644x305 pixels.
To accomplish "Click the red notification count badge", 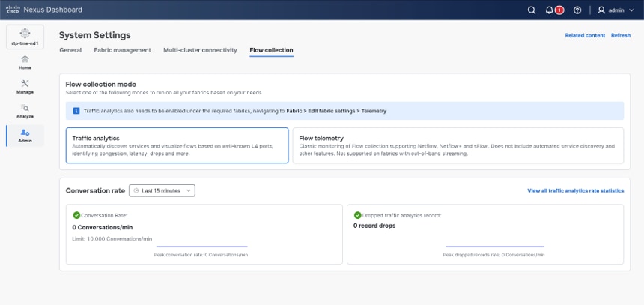I will (559, 10).
